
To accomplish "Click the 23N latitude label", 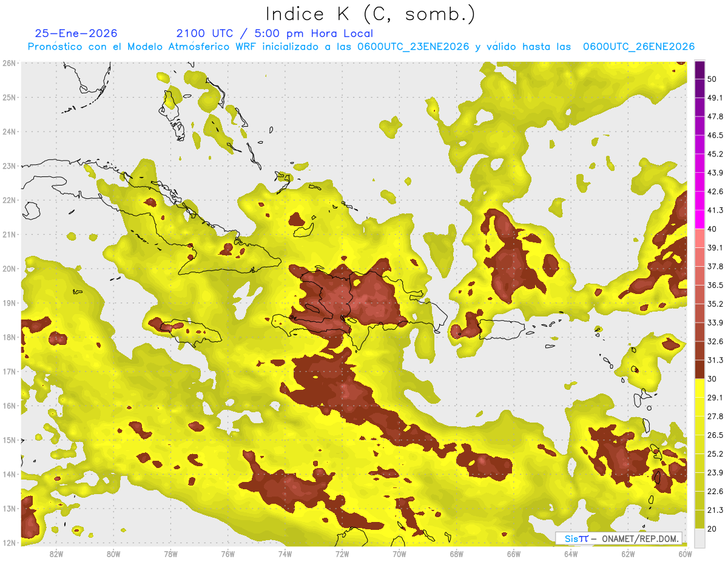I will tap(9, 166).
